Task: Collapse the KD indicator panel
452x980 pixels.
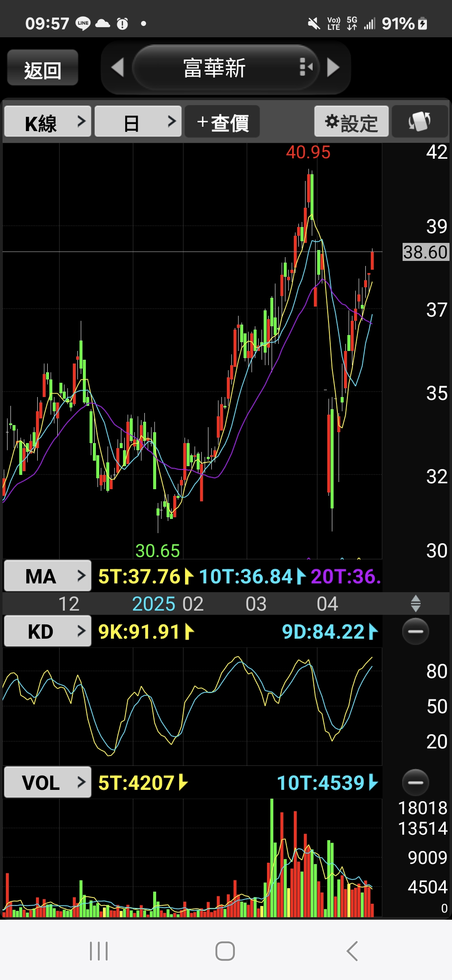Action: pyautogui.click(x=415, y=631)
